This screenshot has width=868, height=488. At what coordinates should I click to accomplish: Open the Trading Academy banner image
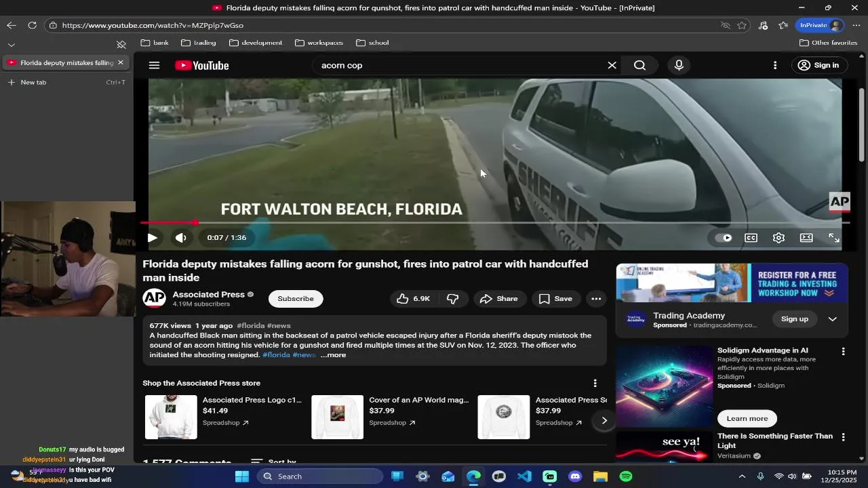click(732, 283)
